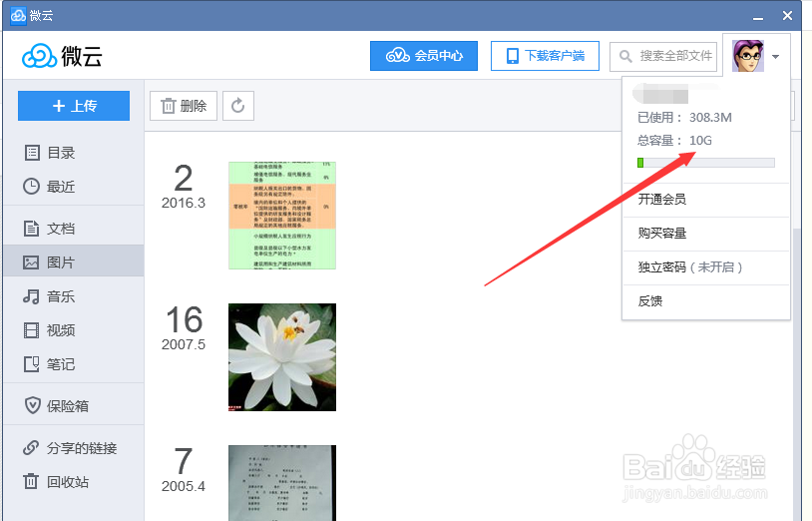
Task: Select 开通会员 in account menu
Action: click(706, 200)
